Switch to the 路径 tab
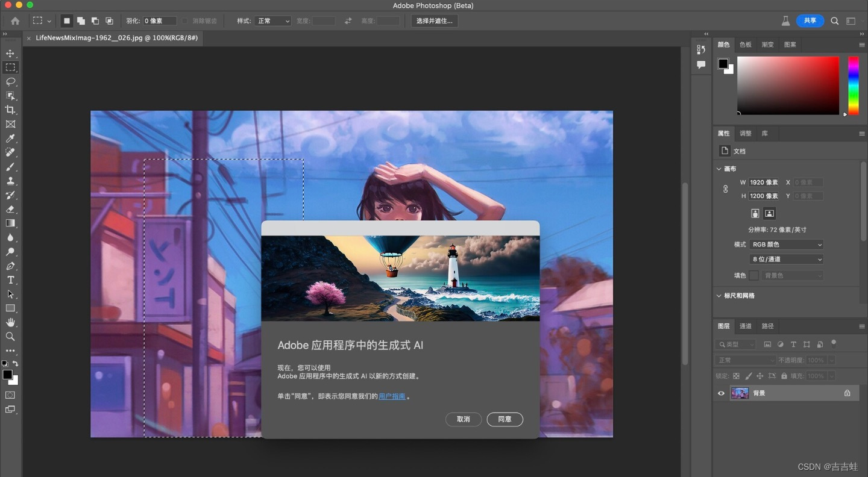This screenshot has height=477, width=868. (767, 326)
